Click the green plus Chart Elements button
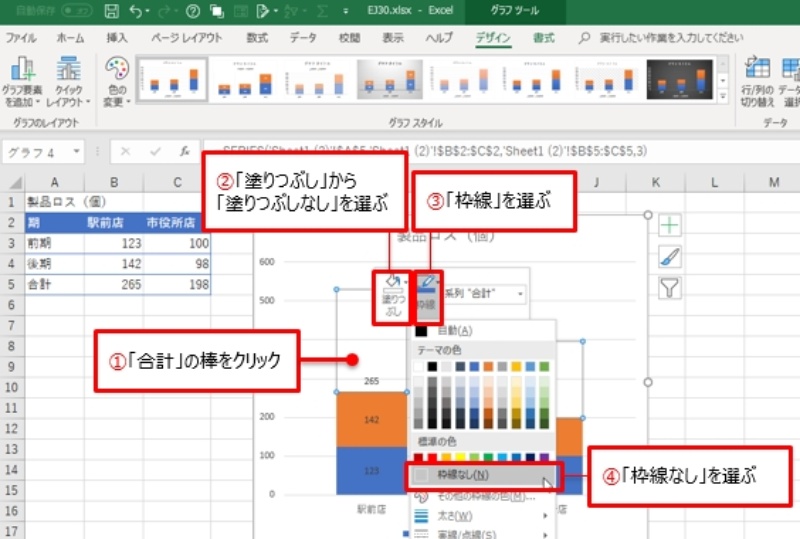Image resolution: width=800 pixels, height=539 pixels. point(670,225)
